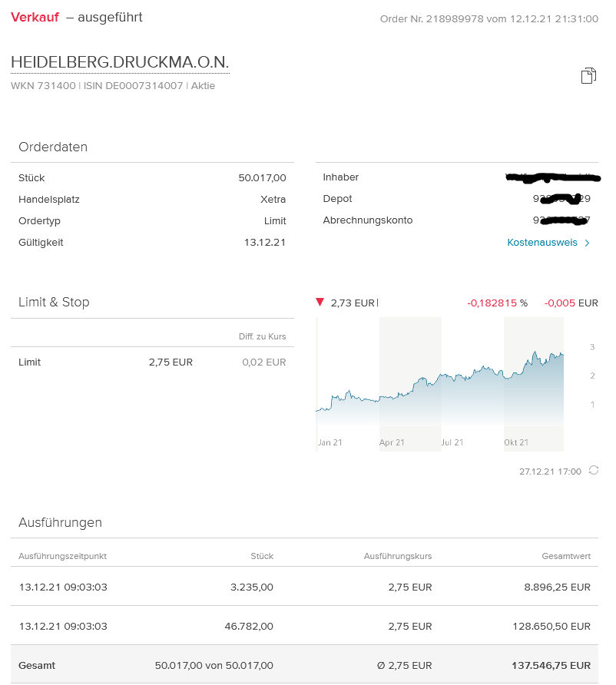This screenshot has width=616, height=685.
Task: Click the copy-to-clipboard document icon
Action: click(588, 75)
